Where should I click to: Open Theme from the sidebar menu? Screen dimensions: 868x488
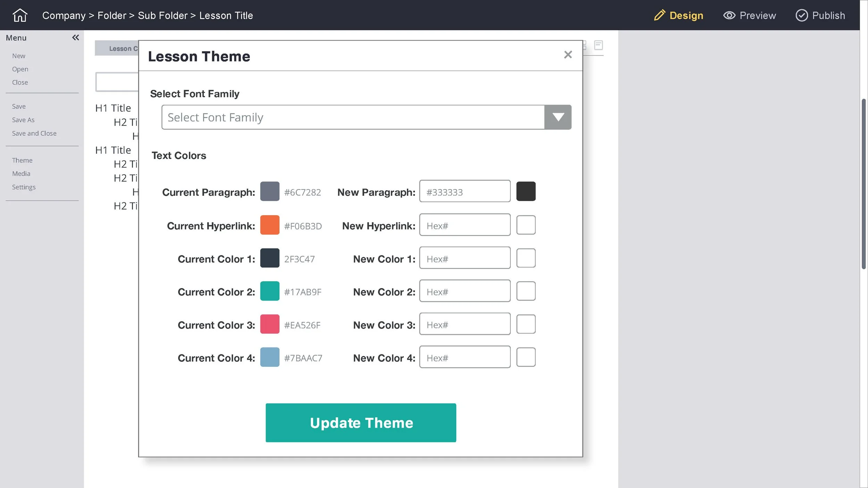tap(22, 160)
